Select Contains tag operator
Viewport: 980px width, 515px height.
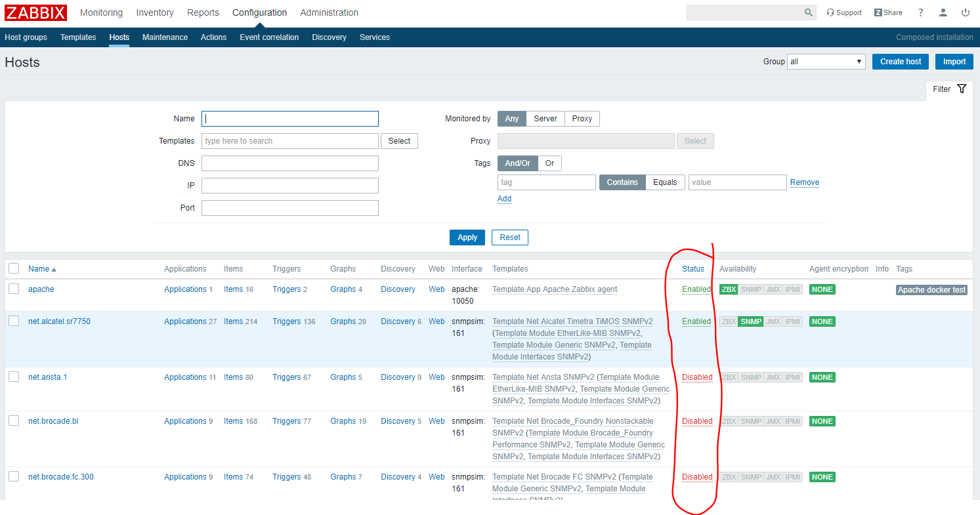[x=622, y=182]
